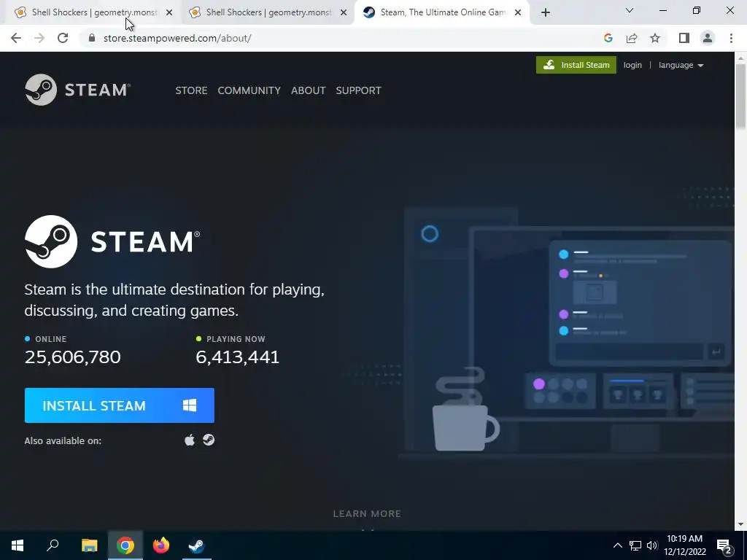The width and height of the screenshot is (747, 560).
Task: Open the Chrome profile avatar menu
Action: coord(708,38)
